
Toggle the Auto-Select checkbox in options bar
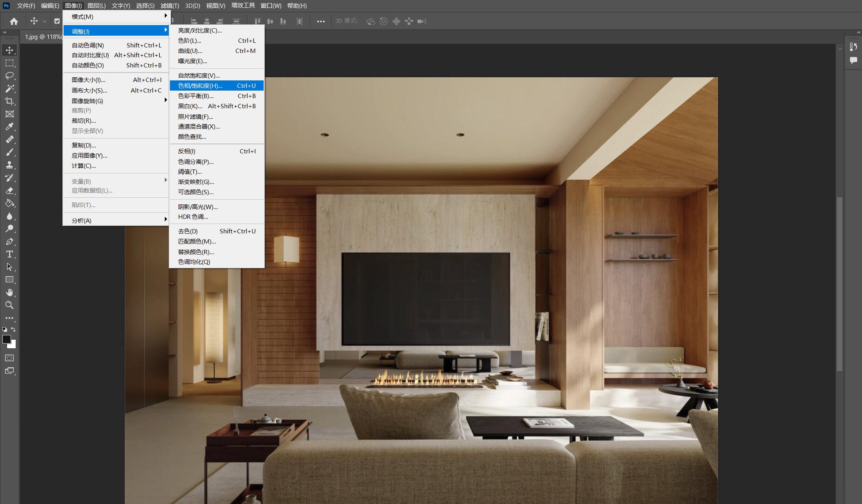[x=57, y=21]
